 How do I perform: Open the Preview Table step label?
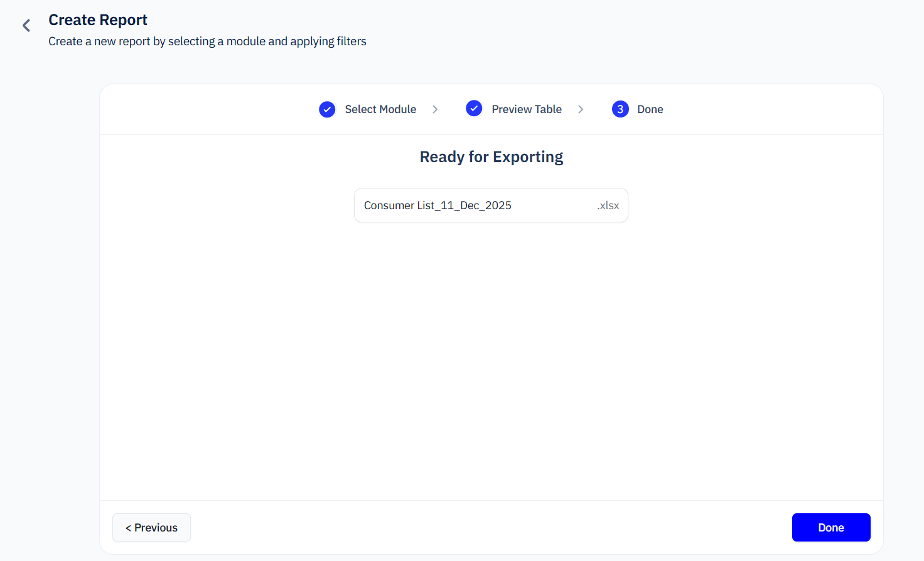[x=527, y=109]
